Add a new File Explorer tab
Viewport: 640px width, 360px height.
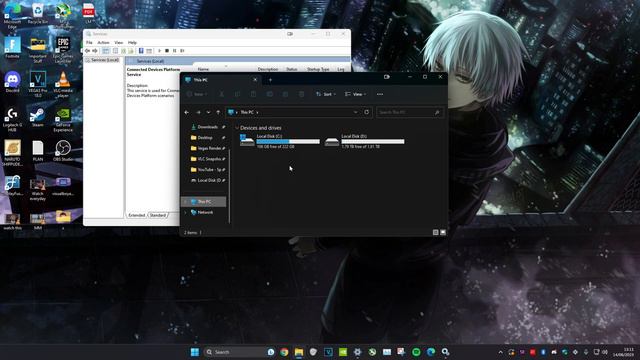(x=270, y=80)
